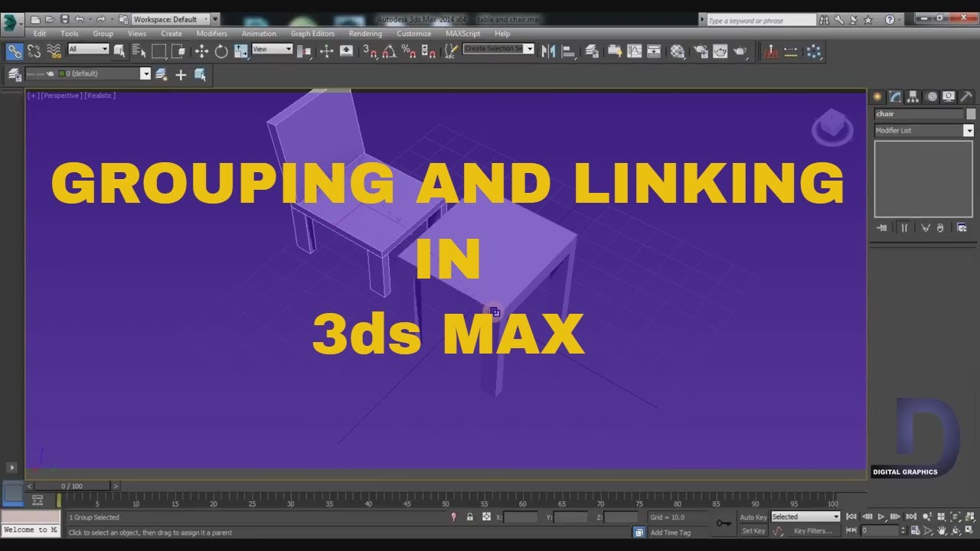The width and height of the screenshot is (980, 551).
Task: Click the Set Key button
Action: point(753,531)
